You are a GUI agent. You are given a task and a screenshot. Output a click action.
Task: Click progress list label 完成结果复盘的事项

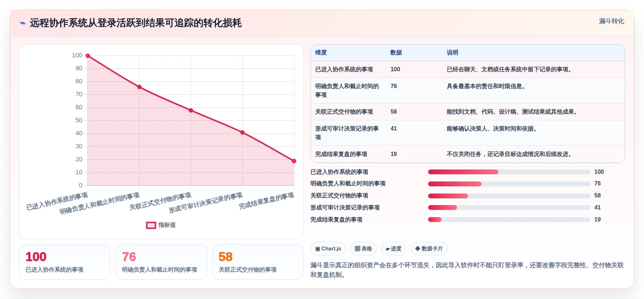336,220
